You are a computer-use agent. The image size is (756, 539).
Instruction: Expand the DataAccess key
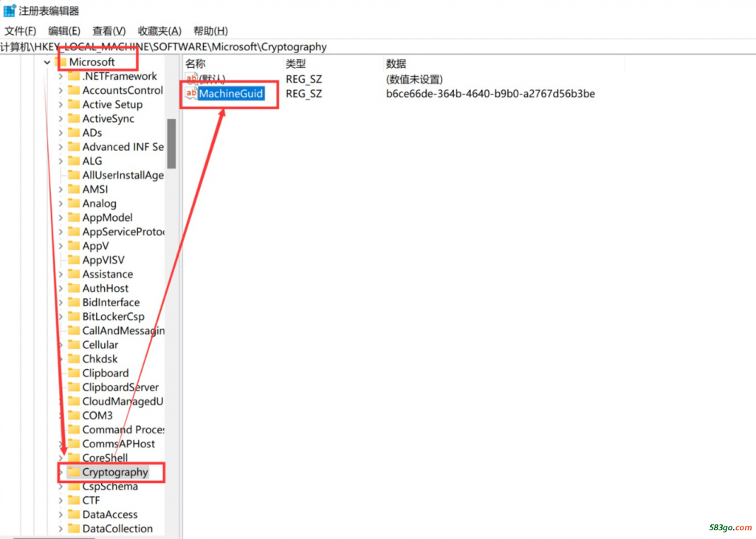61,515
